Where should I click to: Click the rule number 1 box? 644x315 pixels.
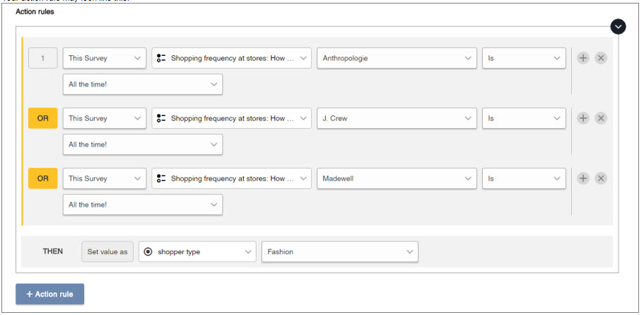42,58
